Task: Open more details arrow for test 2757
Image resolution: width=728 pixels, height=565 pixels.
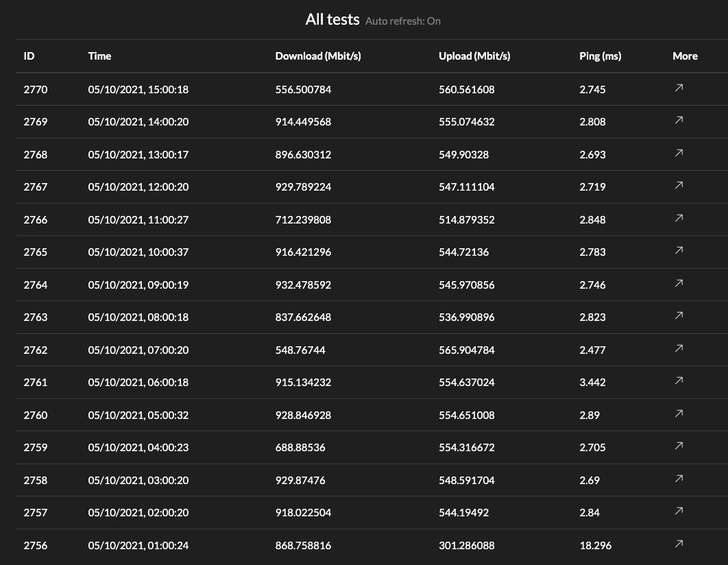Action: pos(679,511)
